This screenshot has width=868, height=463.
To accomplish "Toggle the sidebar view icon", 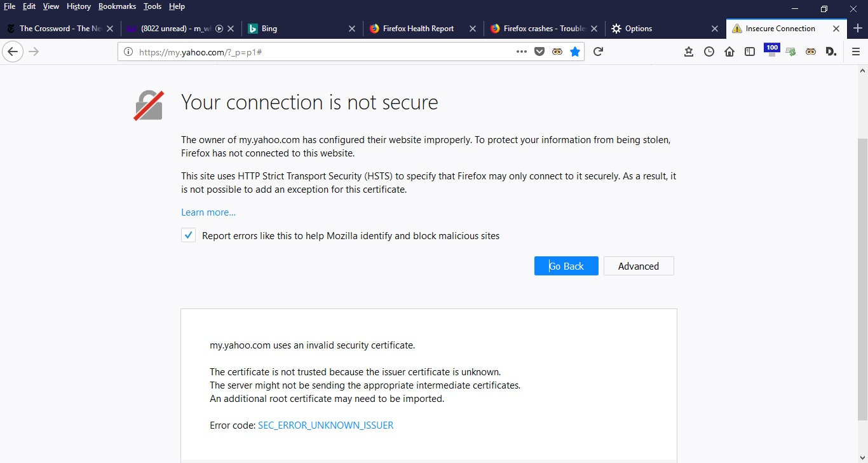I will (x=750, y=52).
